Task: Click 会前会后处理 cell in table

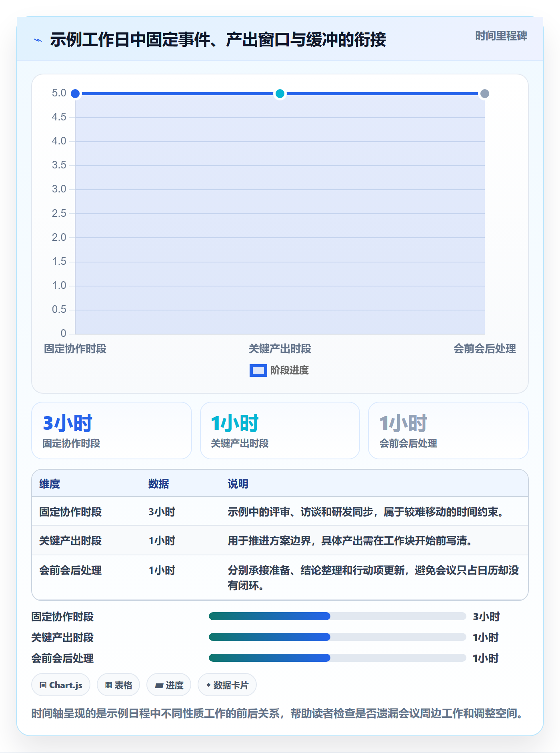Action: pos(70,570)
